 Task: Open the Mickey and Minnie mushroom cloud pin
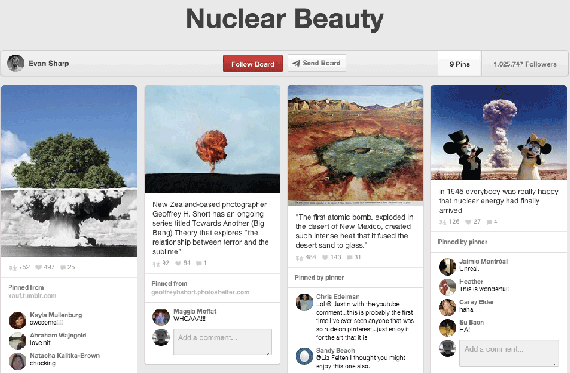click(x=499, y=133)
